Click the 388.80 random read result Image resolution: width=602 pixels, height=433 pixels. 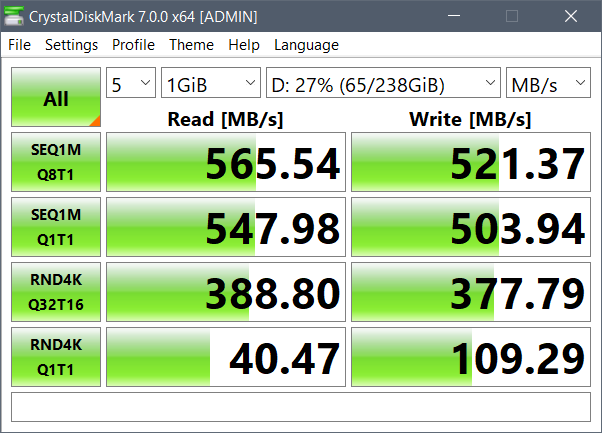pos(226,292)
